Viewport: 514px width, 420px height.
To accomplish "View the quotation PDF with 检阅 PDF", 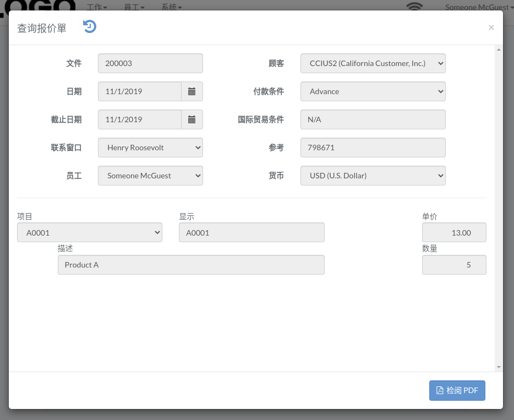I will [x=457, y=390].
